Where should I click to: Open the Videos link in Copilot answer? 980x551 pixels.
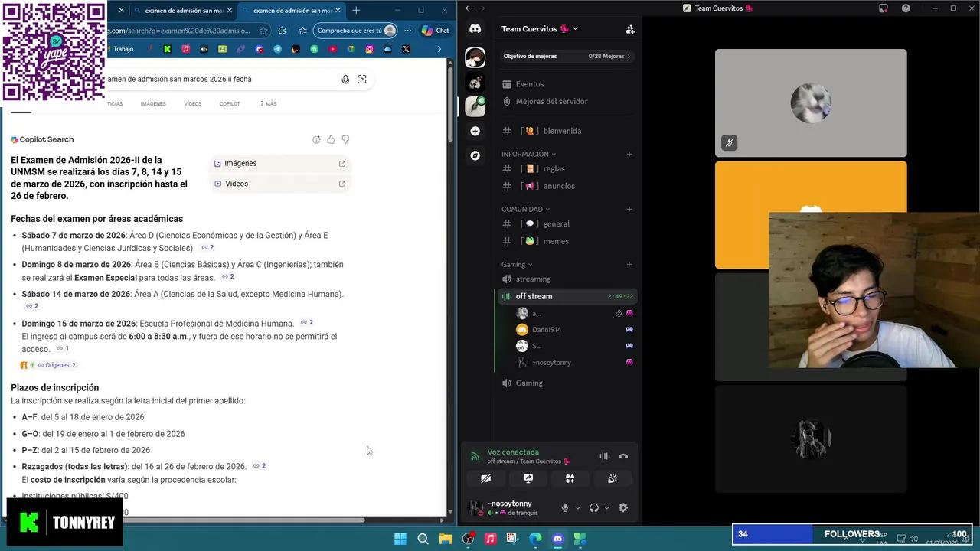tap(279, 184)
